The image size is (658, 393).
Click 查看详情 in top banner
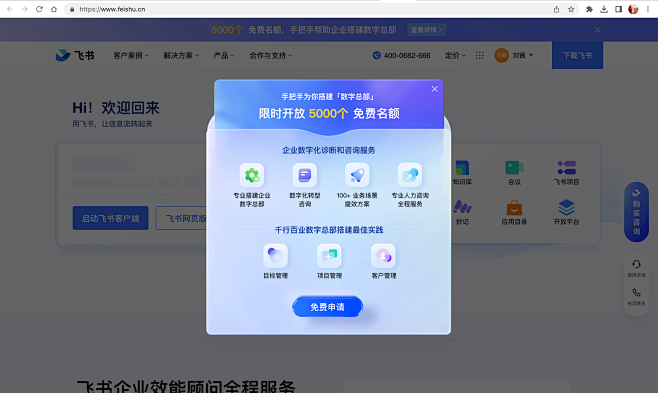point(426,30)
